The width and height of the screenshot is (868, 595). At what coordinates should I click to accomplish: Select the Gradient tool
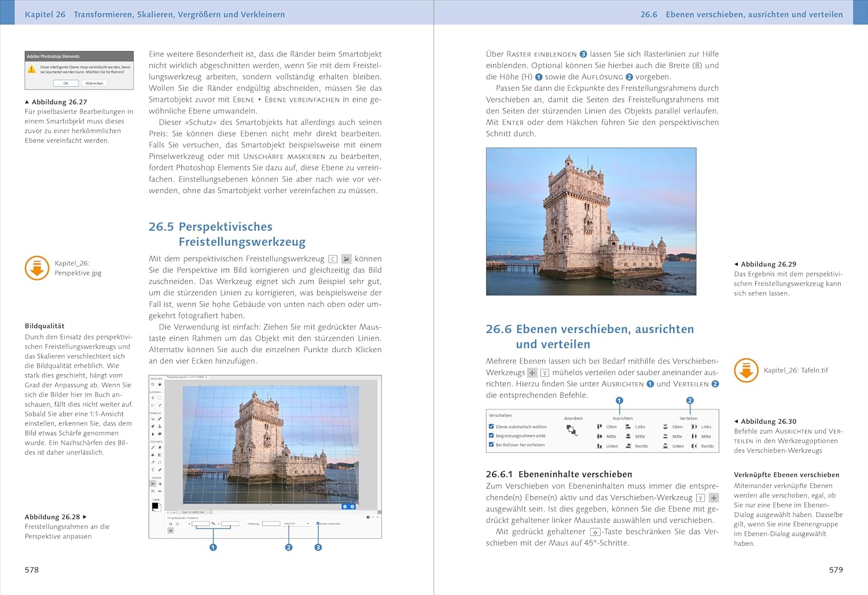click(x=160, y=455)
